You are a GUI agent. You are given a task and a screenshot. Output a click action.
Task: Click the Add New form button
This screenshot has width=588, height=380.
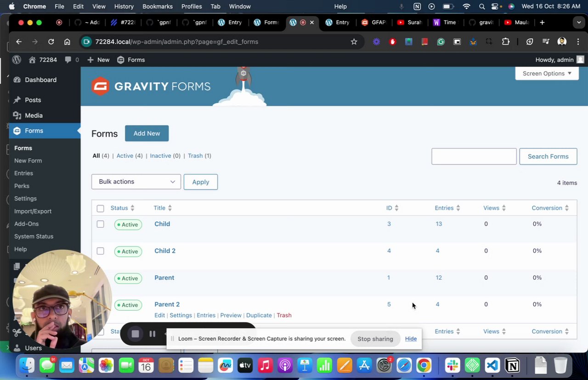[x=147, y=133]
